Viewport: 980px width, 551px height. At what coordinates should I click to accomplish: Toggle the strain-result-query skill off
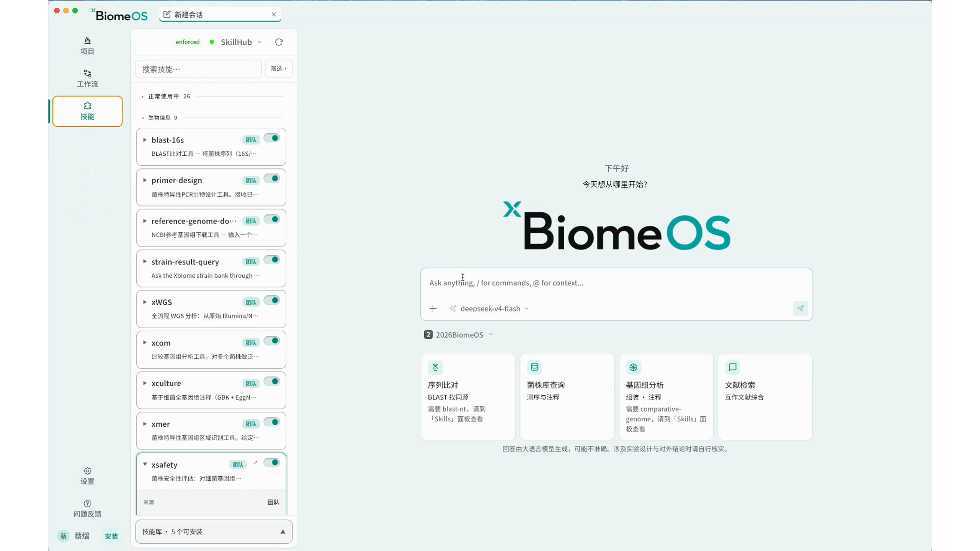(271, 260)
